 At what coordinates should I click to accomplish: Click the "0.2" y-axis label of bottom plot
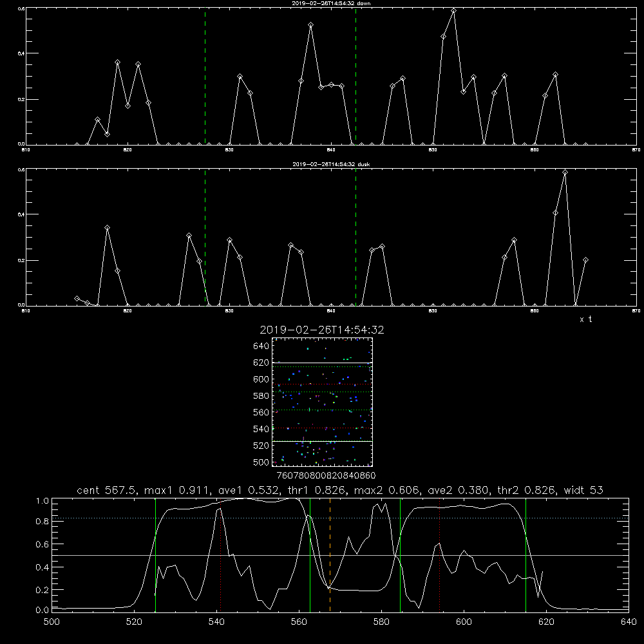coord(43,590)
